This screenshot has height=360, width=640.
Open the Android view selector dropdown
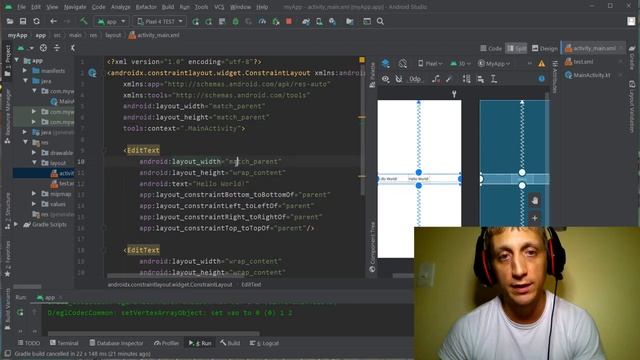coord(25,48)
